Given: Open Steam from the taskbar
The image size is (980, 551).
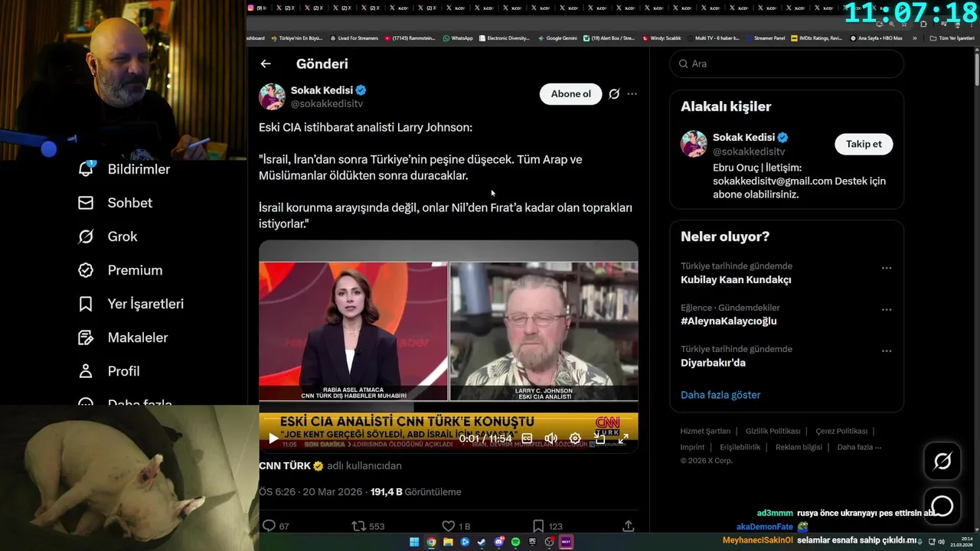Looking at the screenshot, I should [x=482, y=542].
